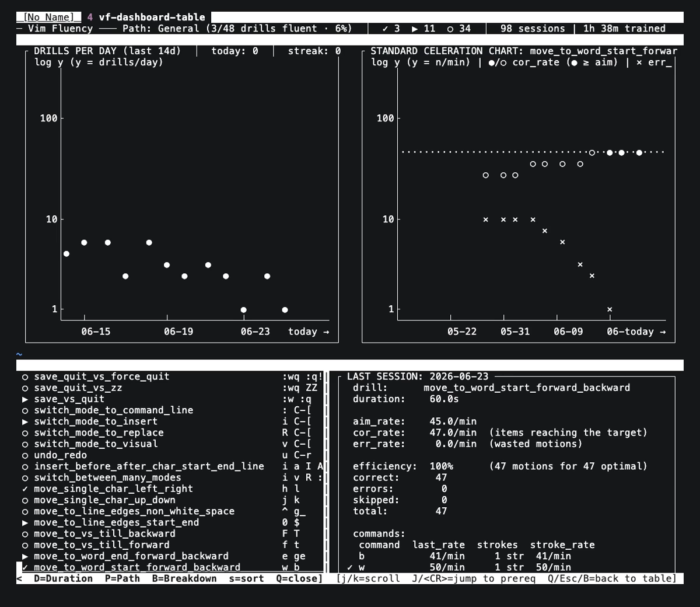Select the move_single_char_up_down drill name
The width and height of the screenshot is (700, 607).
click(105, 500)
